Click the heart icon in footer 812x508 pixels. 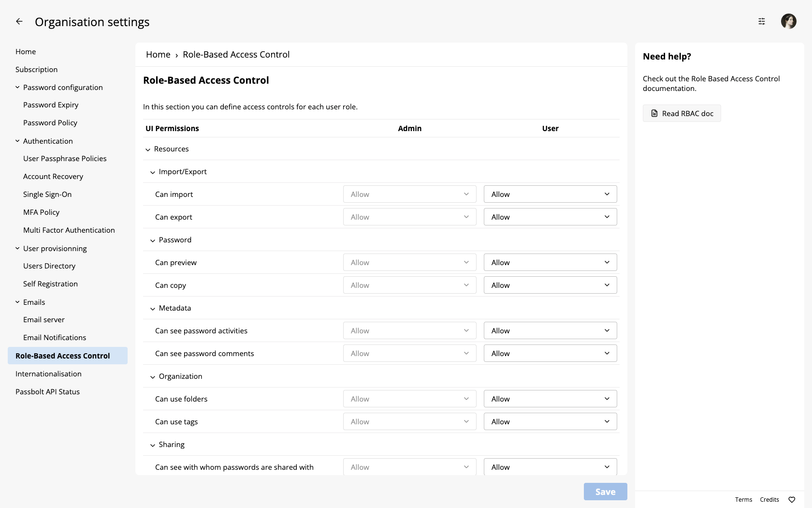792,500
